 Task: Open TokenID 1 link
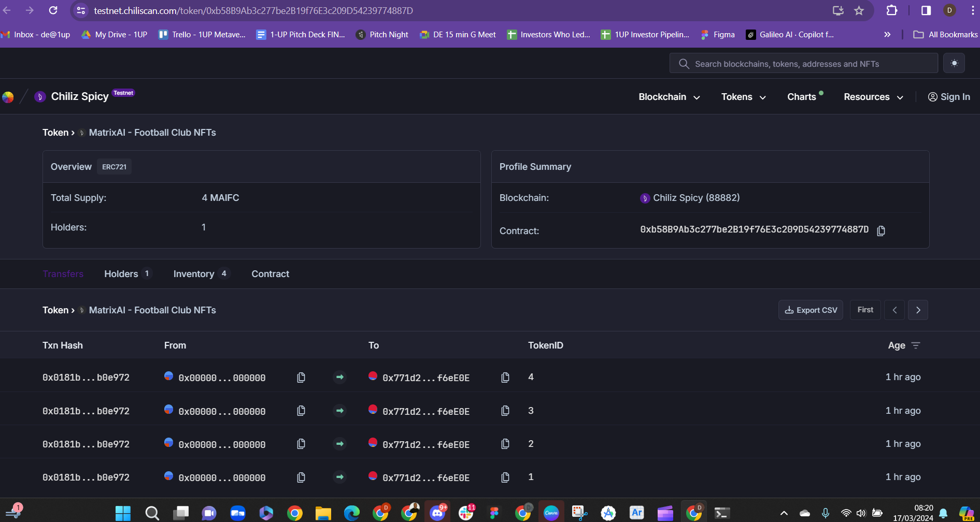pos(531,476)
